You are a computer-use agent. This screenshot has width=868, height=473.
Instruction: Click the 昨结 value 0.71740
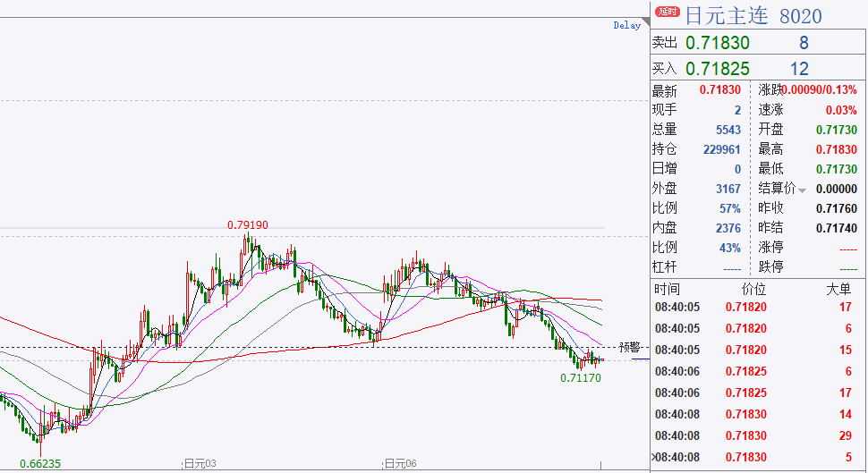[837, 228]
